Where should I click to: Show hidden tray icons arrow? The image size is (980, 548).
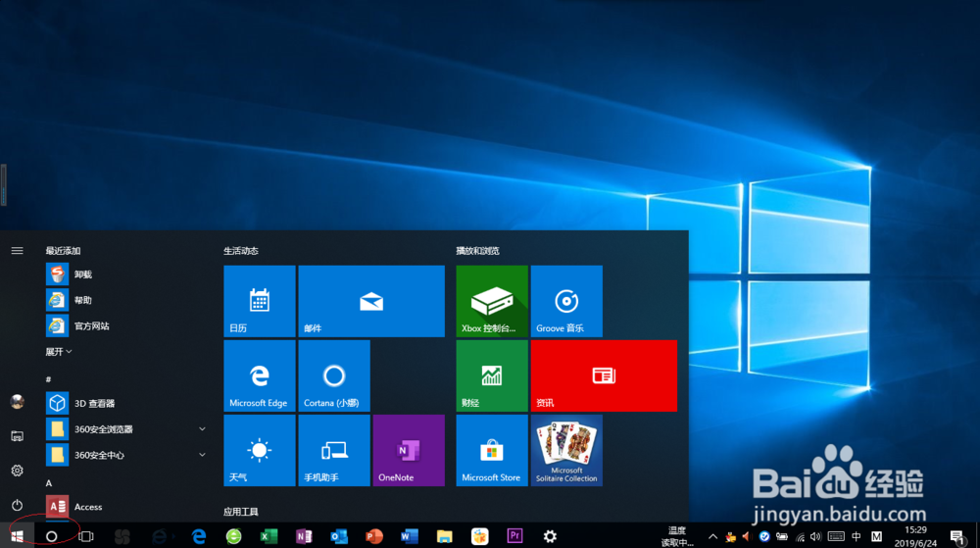coord(712,537)
